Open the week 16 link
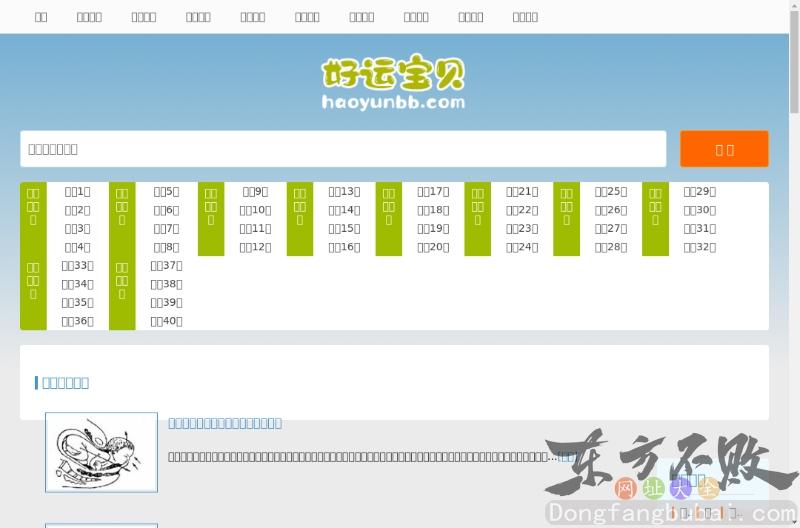 tap(344, 247)
